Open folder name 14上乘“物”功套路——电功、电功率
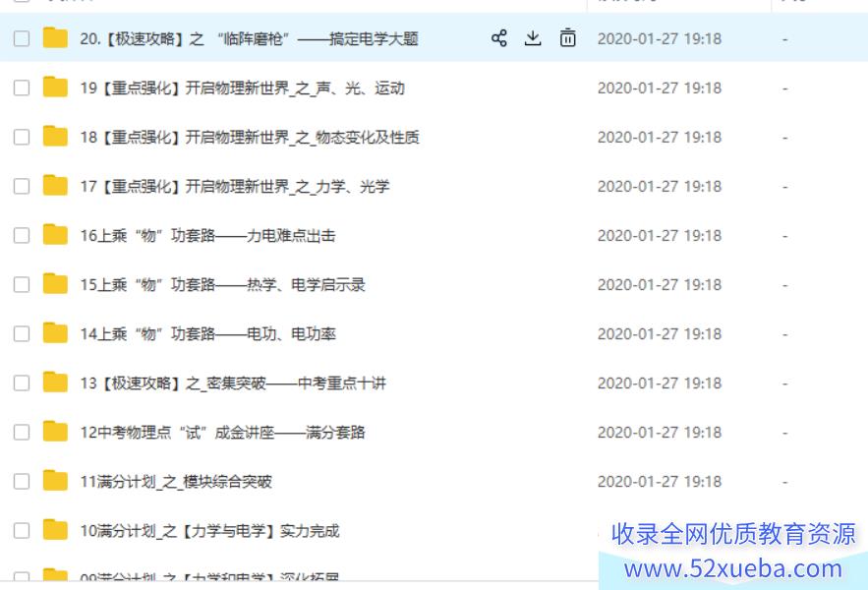Screen dimensions: 868x590 (x=207, y=334)
